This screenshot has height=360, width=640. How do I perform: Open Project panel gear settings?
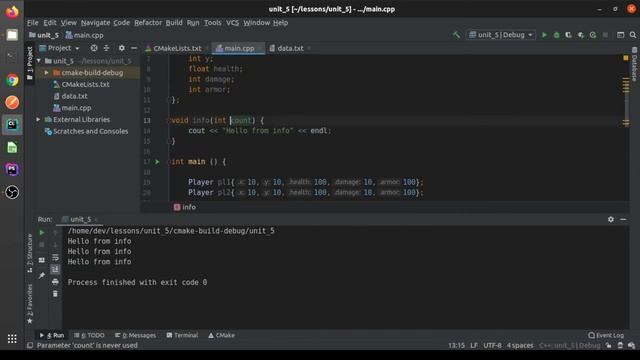pos(122,48)
